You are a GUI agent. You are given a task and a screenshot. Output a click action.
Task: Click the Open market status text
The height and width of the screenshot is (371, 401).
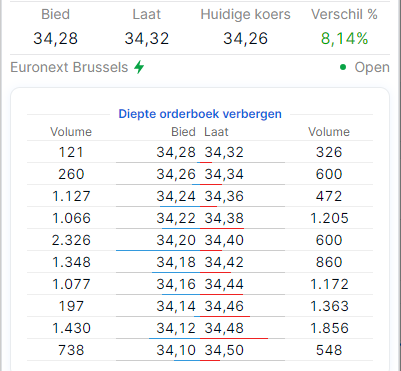[x=372, y=67]
